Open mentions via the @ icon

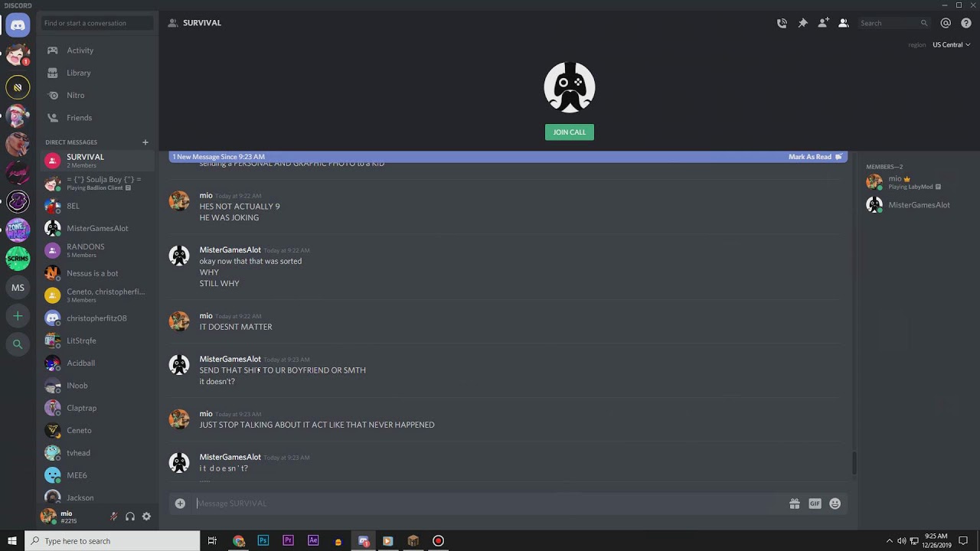(x=946, y=23)
